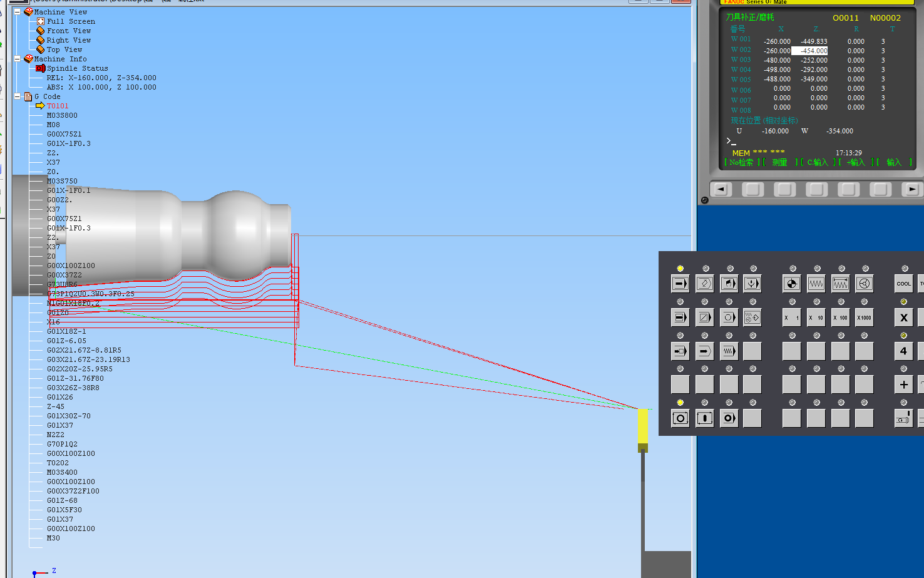
Task: Click the 测量 softkey label on CRT
Action: tap(779, 162)
